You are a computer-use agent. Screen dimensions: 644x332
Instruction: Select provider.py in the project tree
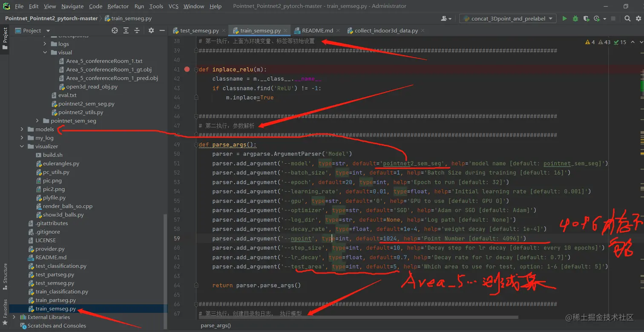pos(50,249)
